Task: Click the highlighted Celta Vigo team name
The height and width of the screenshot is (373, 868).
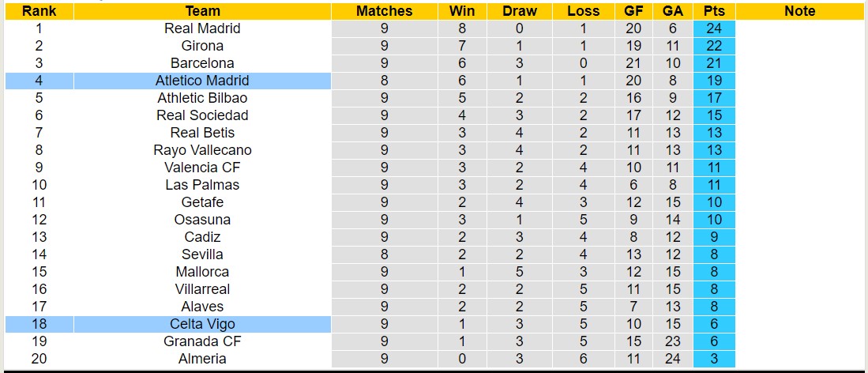Action: point(202,324)
